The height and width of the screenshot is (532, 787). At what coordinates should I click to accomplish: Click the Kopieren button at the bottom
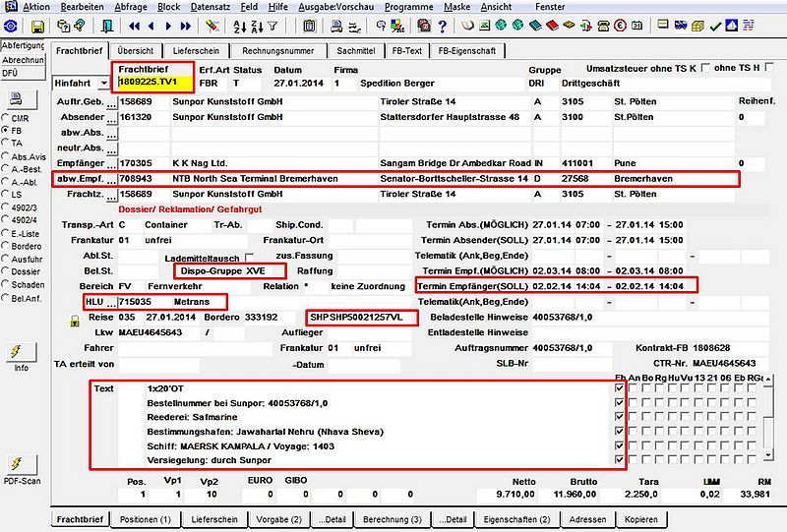641,519
